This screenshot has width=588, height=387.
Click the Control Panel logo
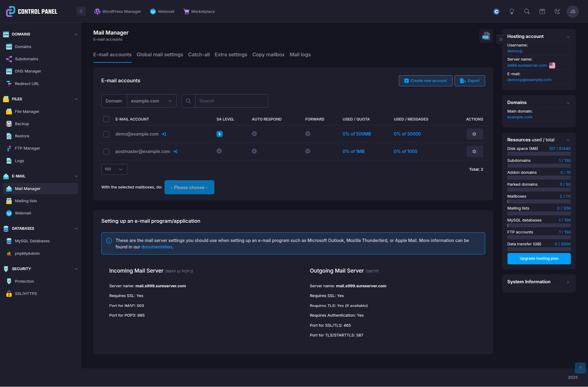pyautogui.click(x=32, y=12)
